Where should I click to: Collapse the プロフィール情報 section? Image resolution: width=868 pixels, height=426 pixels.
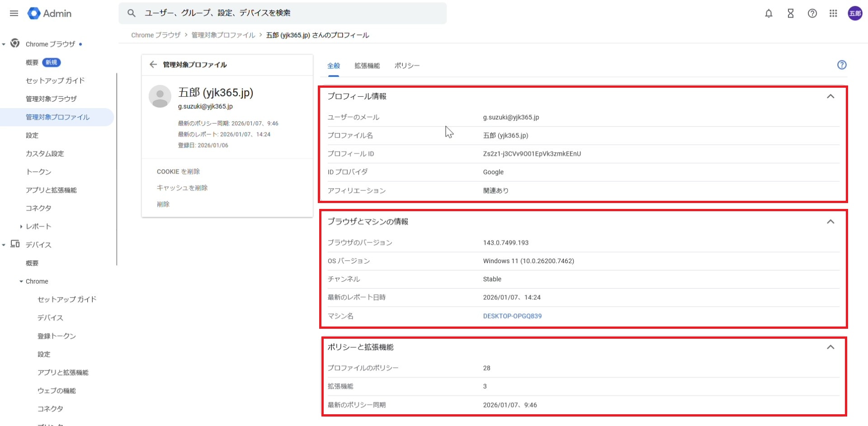pyautogui.click(x=830, y=96)
